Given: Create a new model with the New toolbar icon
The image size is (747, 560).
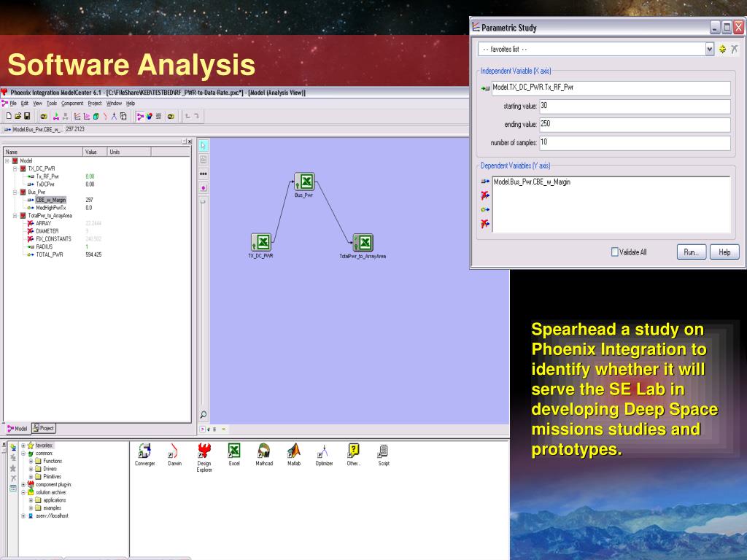Looking at the screenshot, I should 9,116.
